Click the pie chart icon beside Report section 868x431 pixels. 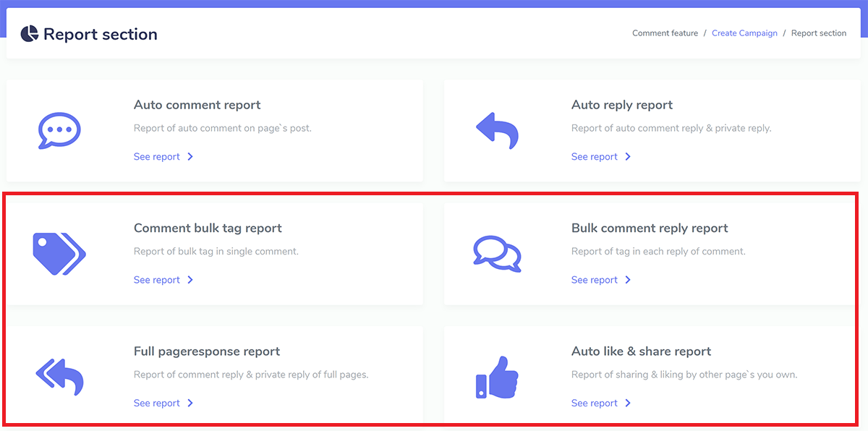[29, 33]
